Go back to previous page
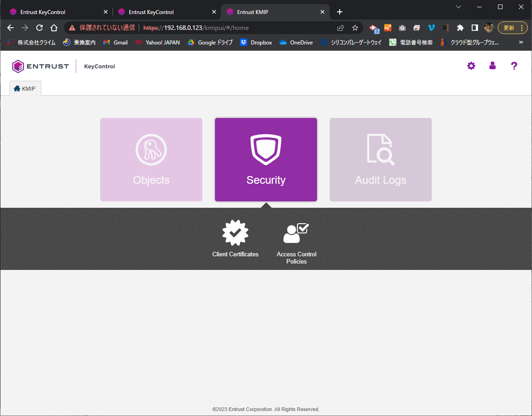Screen dimensions: 532x416 (x=10, y=28)
